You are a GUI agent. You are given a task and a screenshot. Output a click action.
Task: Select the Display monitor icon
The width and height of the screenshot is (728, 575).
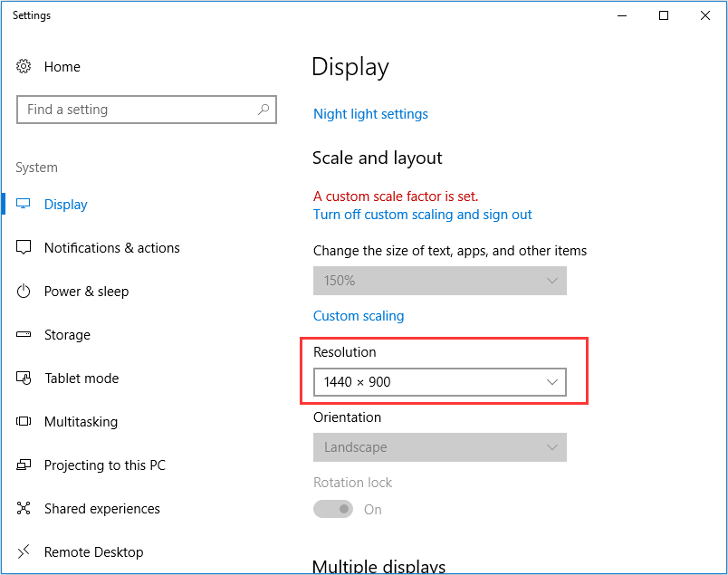coord(24,204)
